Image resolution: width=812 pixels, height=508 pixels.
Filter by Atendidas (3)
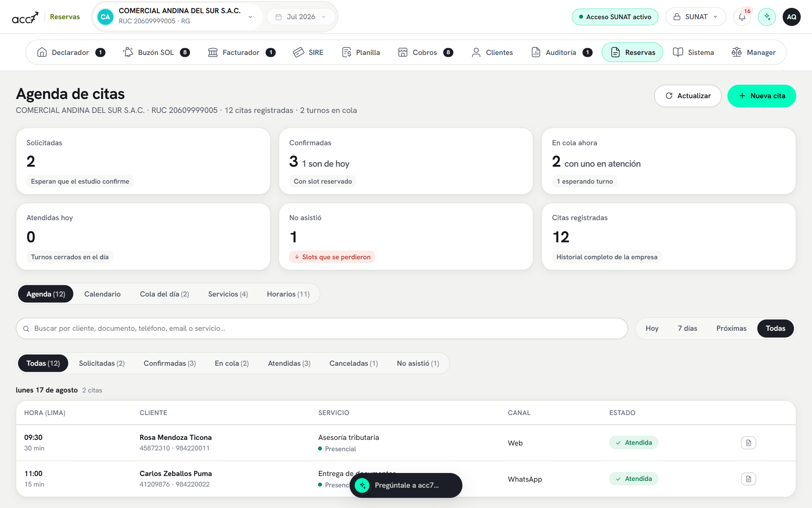click(289, 363)
